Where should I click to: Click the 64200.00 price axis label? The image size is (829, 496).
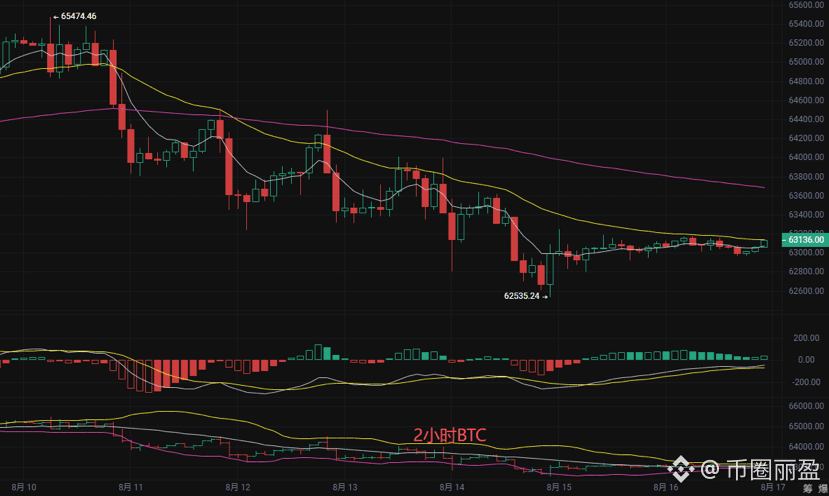click(806, 138)
